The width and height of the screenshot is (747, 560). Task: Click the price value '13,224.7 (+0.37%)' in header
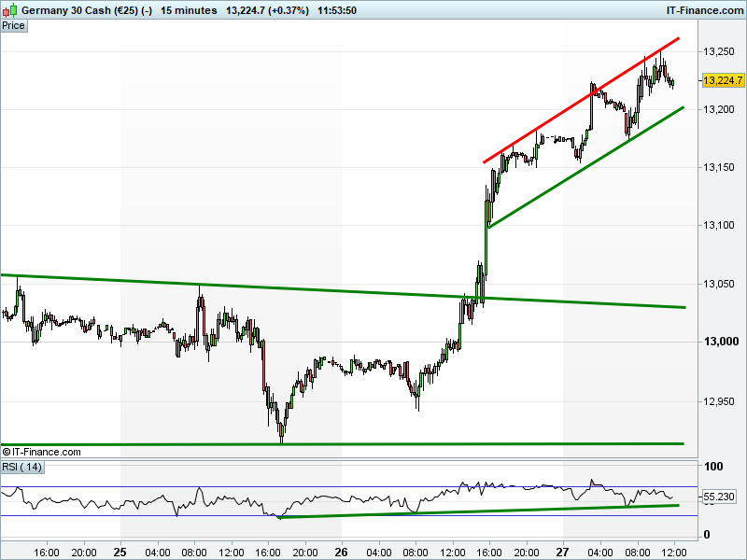pos(267,10)
